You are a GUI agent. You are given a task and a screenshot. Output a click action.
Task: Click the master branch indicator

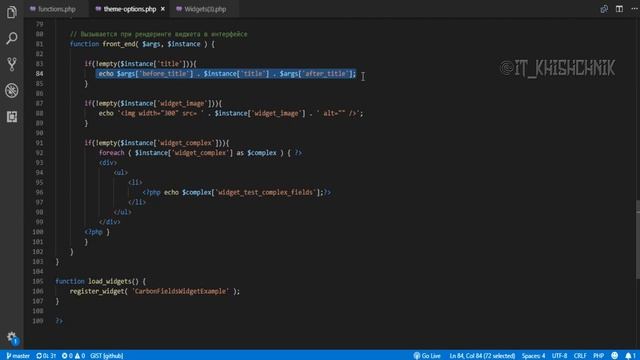point(18,356)
